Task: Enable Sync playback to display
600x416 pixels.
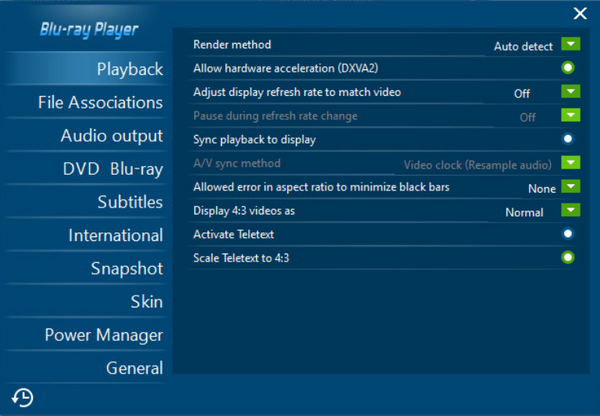Action: (568, 139)
